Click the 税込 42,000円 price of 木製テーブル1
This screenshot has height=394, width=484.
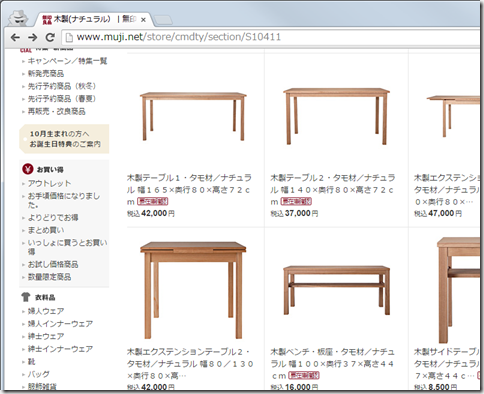pos(151,213)
